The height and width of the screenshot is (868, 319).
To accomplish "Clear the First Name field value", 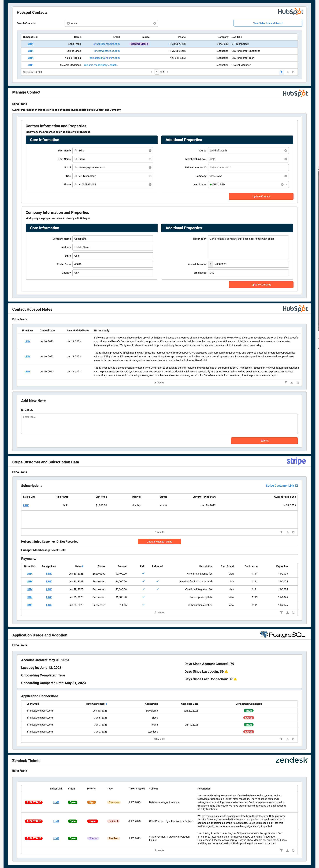I will (150, 151).
